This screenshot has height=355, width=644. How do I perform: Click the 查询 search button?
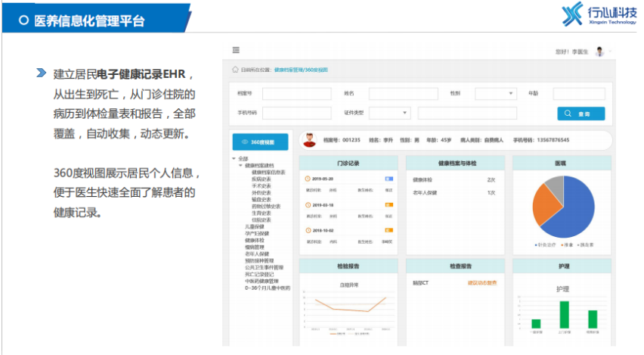pos(581,114)
